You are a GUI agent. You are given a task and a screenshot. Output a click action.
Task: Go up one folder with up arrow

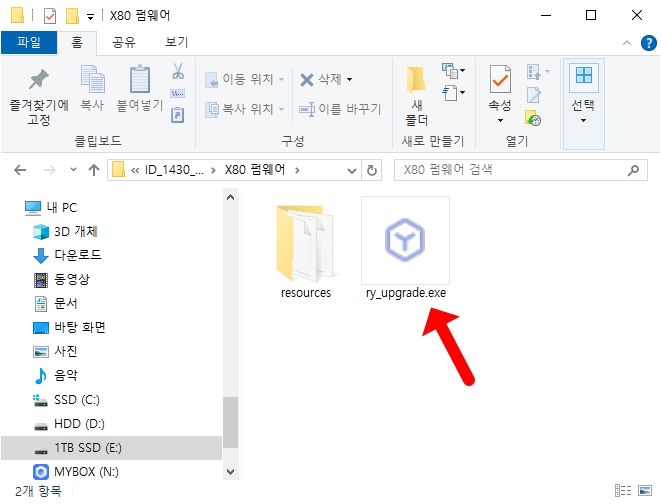click(94, 170)
